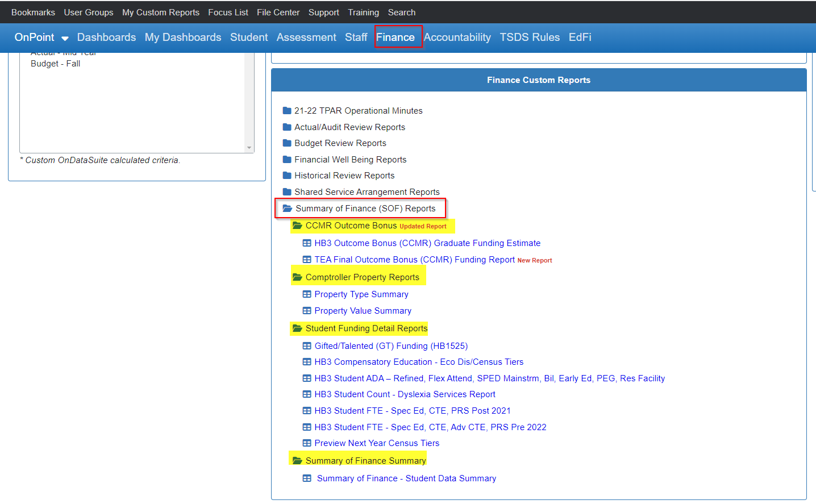
Task: Open the File Center menu
Action: 278,12
